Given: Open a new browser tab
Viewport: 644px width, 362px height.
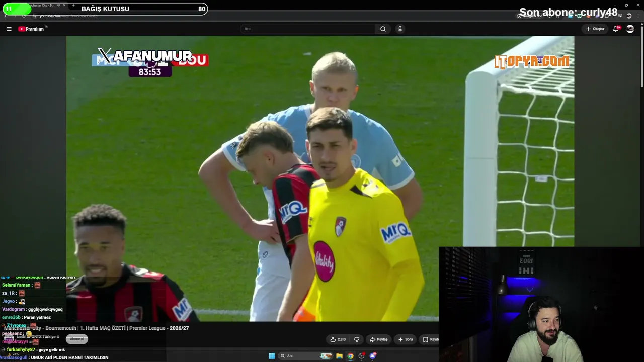Looking at the screenshot, I should 73,5.
